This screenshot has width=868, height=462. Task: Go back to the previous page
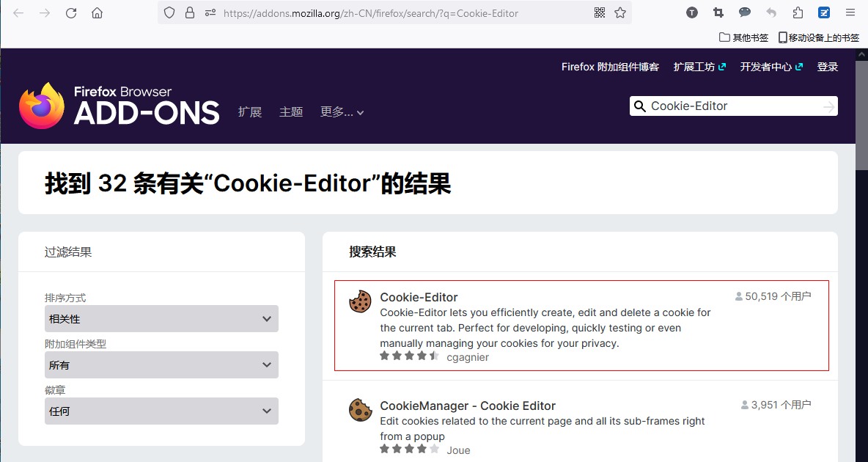point(18,12)
